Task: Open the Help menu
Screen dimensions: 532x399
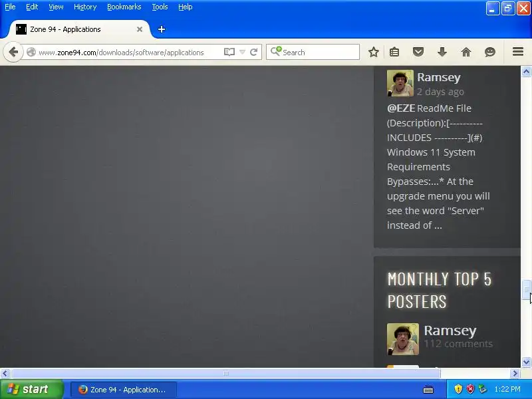Action: (x=186, y=7)
